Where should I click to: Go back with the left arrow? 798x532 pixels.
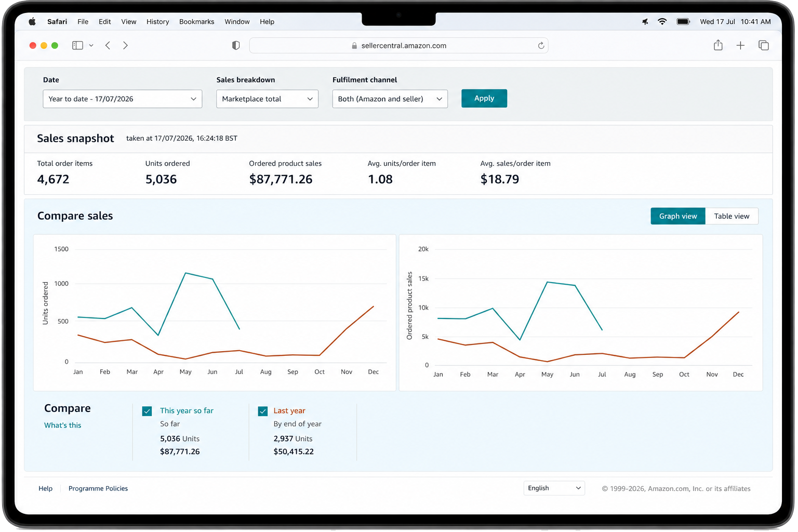(x=108, y=46)
